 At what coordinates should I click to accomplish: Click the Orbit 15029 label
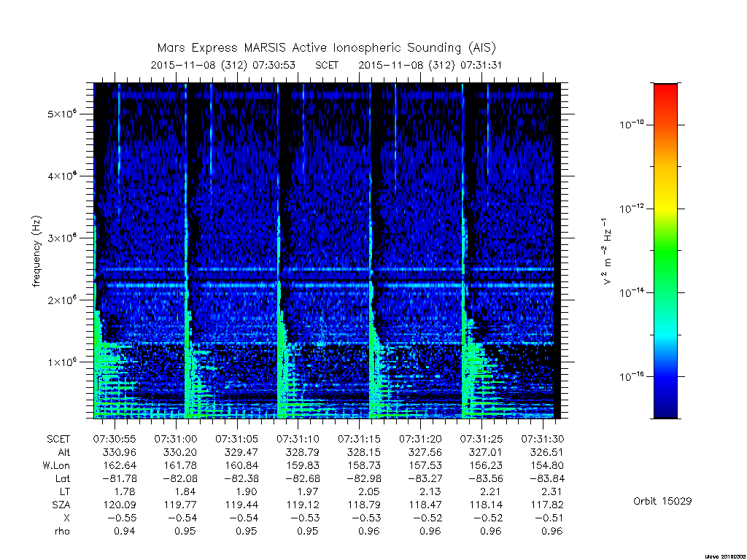pyautogui.click(x=662, y=501)
